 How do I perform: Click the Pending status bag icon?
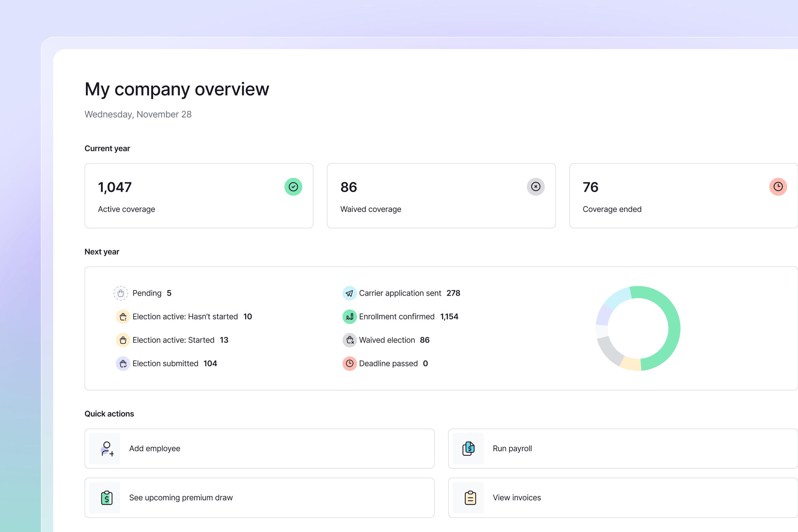pyautogui.click(x=121, y=293)
